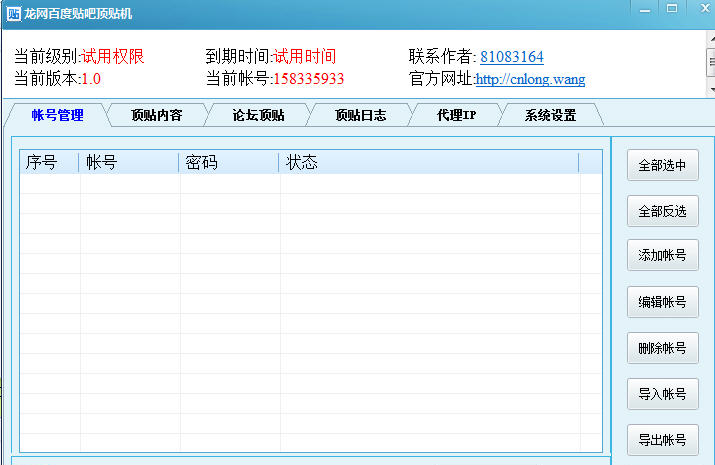This screenshot has height=465, width=715.
Task: Click the version value 1.0
Action: (x=91, y=79)
